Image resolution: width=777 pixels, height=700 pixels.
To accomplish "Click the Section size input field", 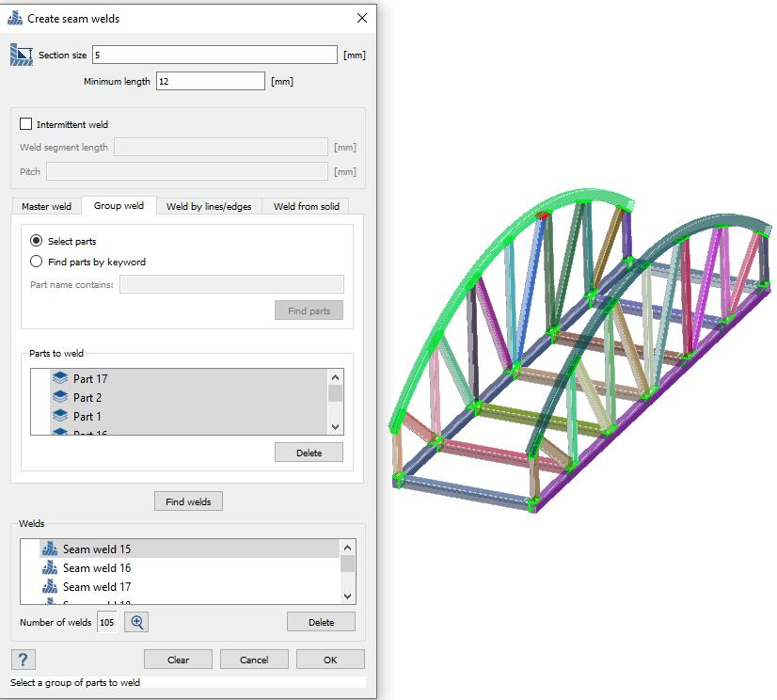I will pos(214,55).
